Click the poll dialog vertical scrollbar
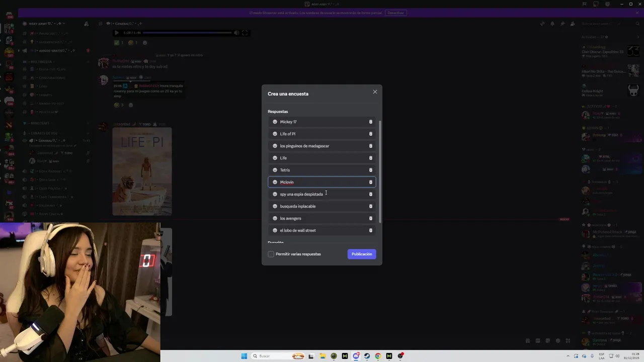This screenshot has width=644, height=362. 380,172
